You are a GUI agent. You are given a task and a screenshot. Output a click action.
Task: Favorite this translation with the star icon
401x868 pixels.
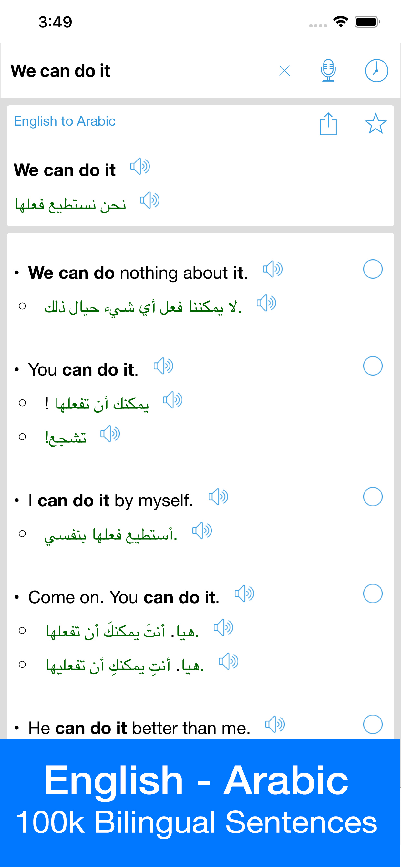pos(375,123)
